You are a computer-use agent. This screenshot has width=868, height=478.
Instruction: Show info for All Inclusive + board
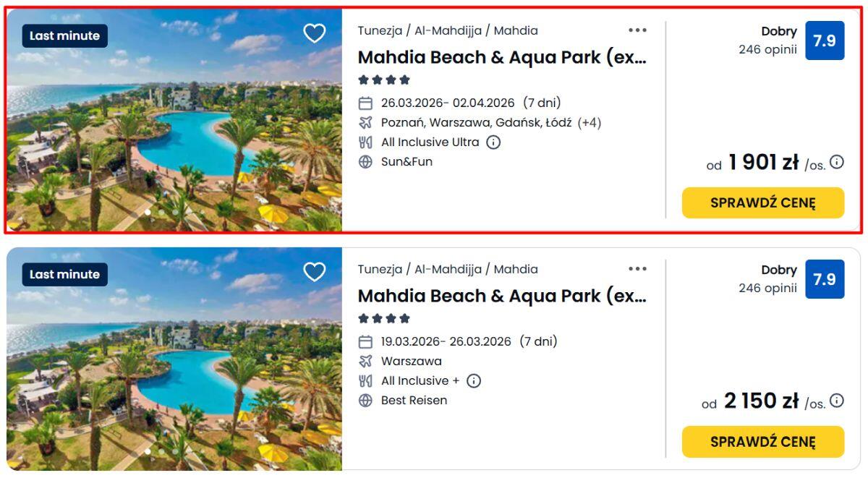click(x=474, y=381)
